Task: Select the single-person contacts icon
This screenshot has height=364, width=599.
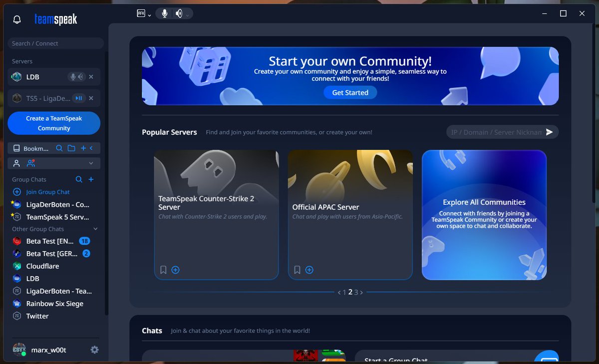Action: click(x=16, y=163)
